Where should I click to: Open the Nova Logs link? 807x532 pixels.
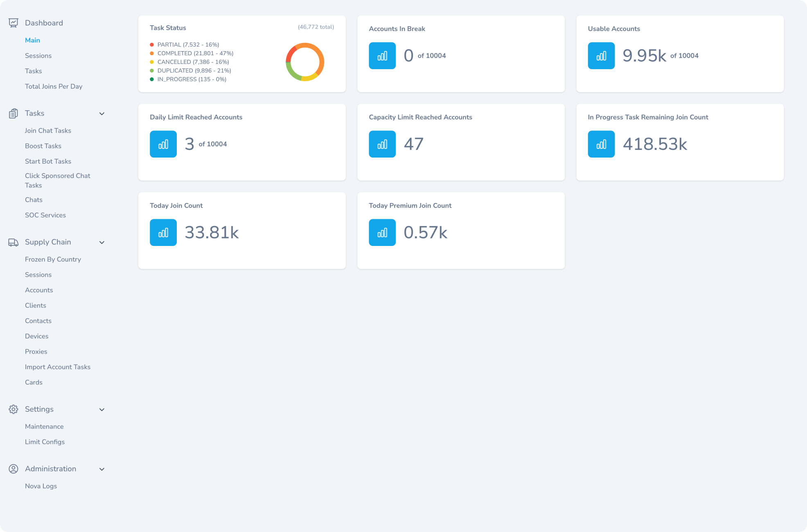coord(41,486)
